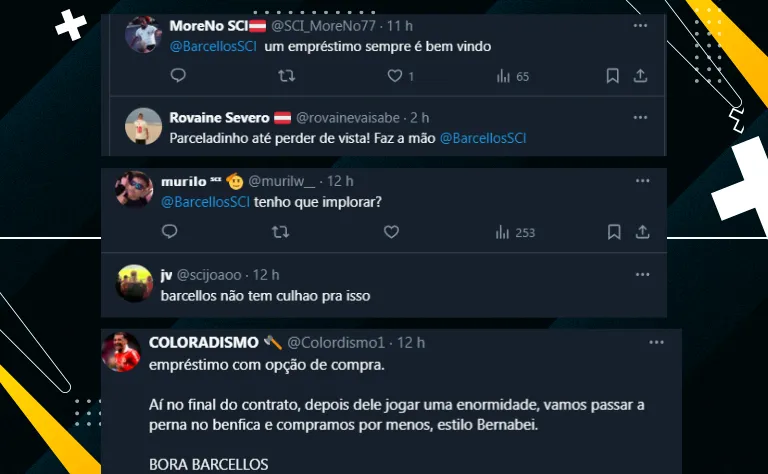The height and width of the screenshot is (474, 768).
Task: View analytics showing 253 views
Action: (x=515, y=232)
